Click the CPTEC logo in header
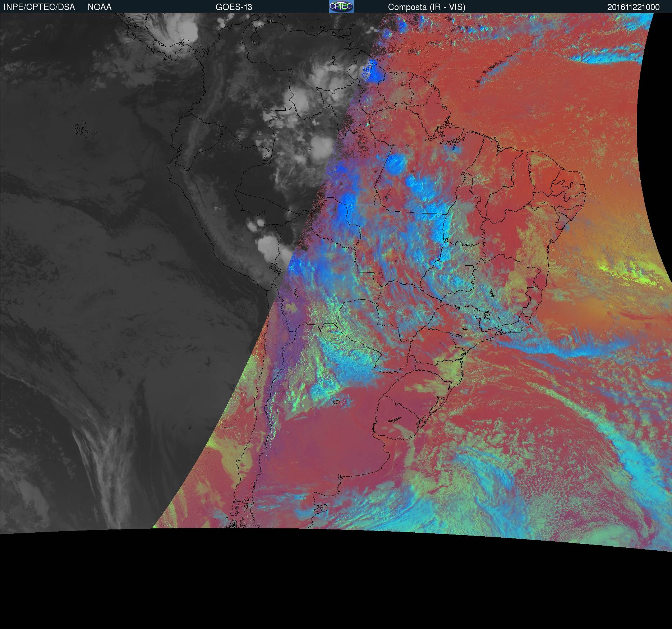Screen dimensions: 672x629 (x=341, y=6)
